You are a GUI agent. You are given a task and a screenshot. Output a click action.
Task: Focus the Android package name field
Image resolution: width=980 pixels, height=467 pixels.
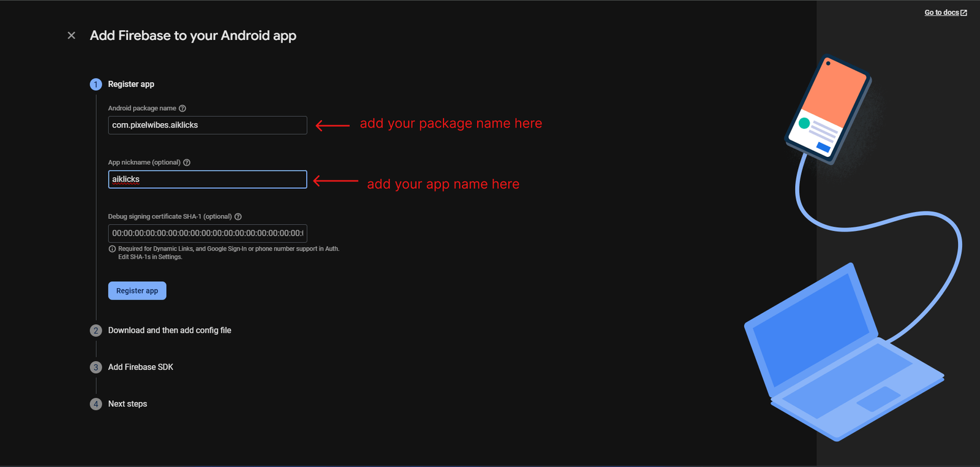[207, 125]
